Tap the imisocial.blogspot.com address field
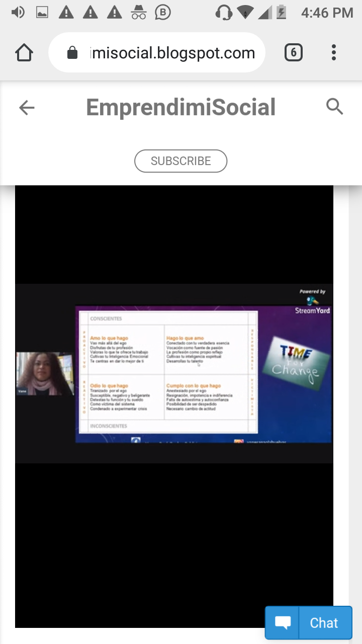The height and width of the screenshot is (644, 362). (x=157, y=53)
